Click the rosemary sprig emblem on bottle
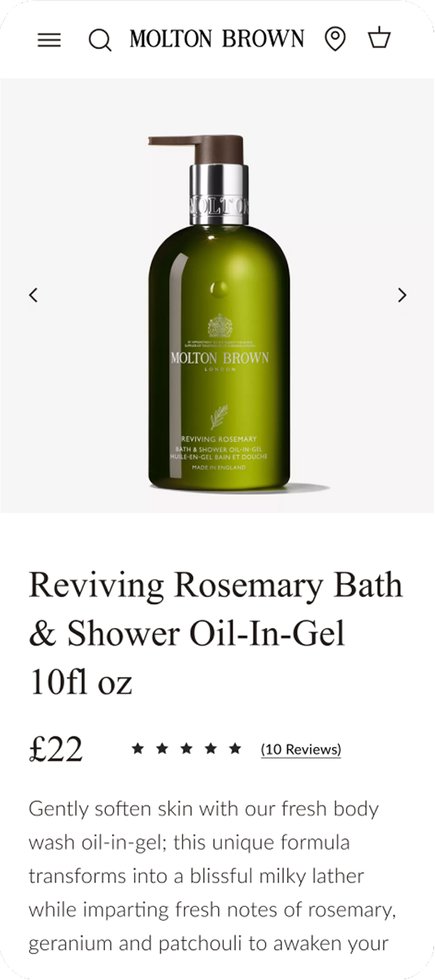Screen dimensions: 435x980 [219, 417]
